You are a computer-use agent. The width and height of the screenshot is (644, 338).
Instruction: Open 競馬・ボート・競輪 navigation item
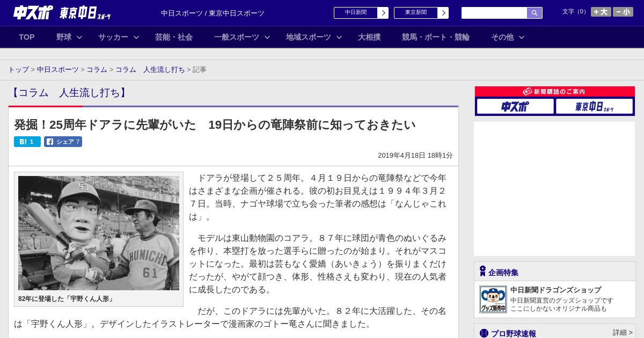pos(436,37)
